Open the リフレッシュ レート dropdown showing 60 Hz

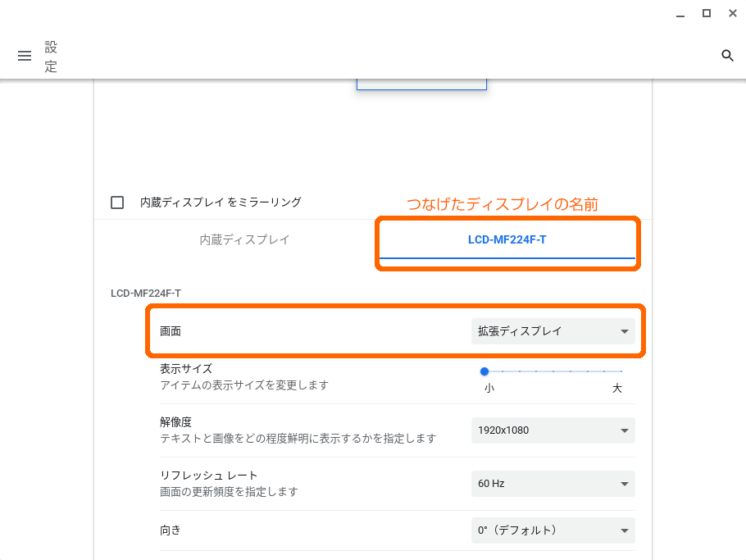pos(553,484)
